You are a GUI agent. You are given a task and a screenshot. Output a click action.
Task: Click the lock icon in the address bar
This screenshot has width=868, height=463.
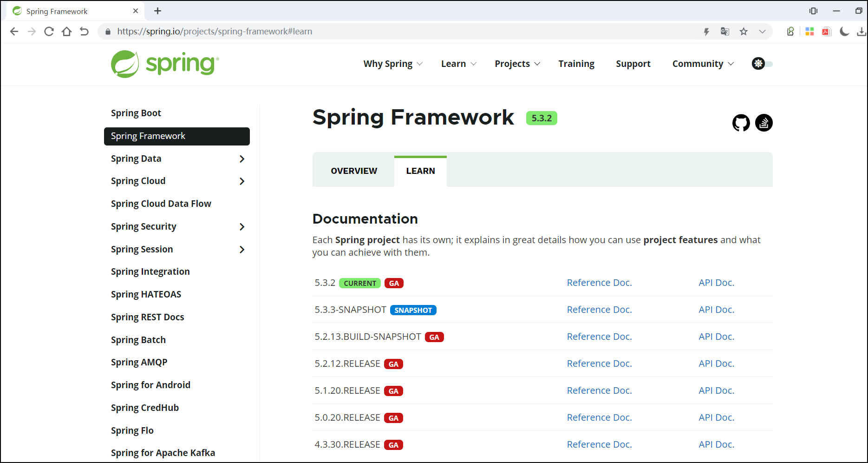click(x=108, y=32)
